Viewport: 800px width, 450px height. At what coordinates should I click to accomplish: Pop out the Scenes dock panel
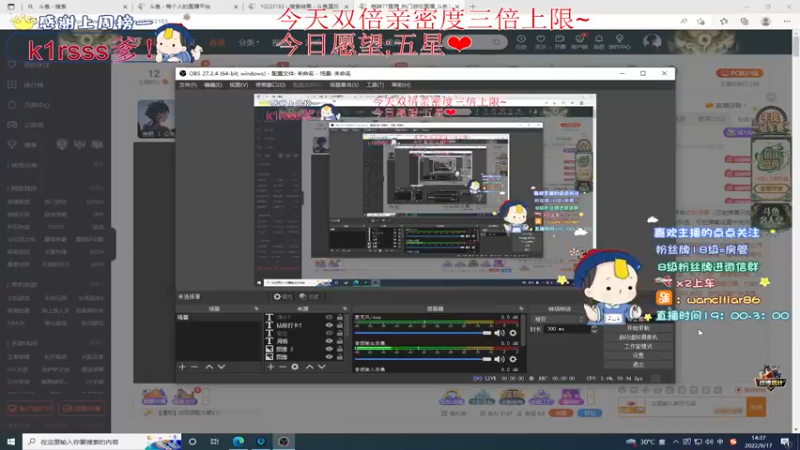pyautogui.click(x=256, y=309)
